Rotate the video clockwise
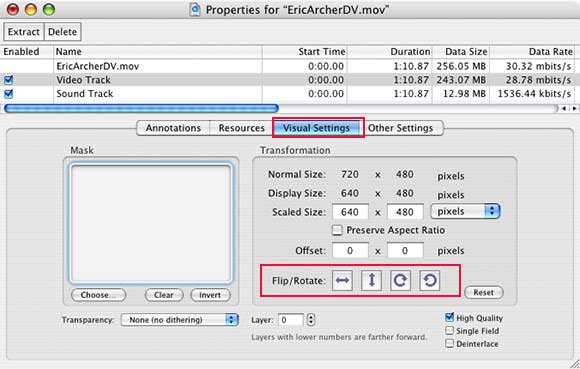The height and width of the screenshot is (369, 580). [x=400, y=280]
